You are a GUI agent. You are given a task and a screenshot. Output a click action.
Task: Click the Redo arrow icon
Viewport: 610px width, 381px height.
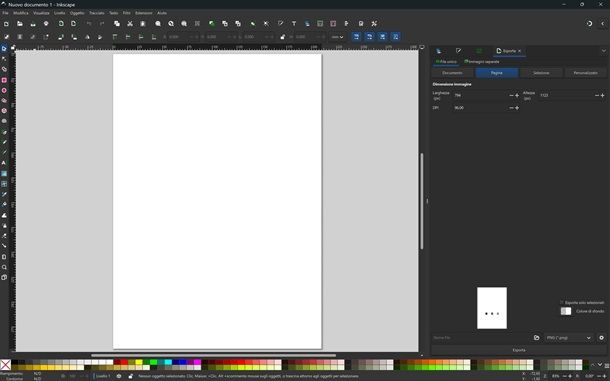coord(102,24)
